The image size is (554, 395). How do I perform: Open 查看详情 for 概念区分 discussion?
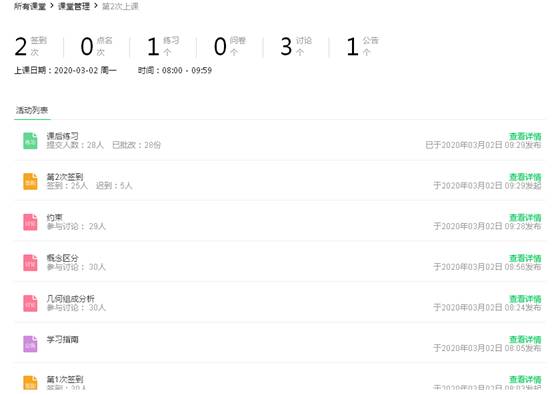(525, 258)
